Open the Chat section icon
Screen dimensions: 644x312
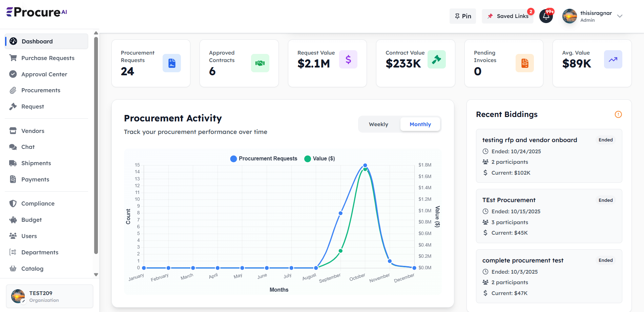(13, 147)
